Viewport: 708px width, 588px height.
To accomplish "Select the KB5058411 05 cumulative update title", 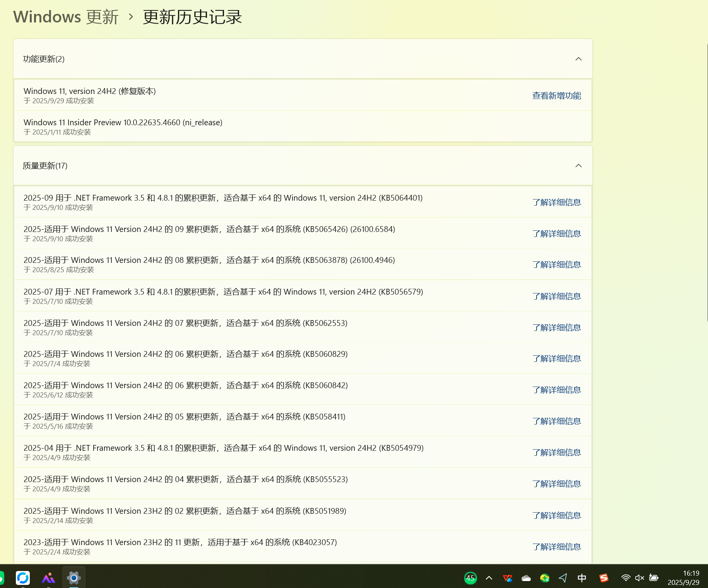I will click(185, 416).
